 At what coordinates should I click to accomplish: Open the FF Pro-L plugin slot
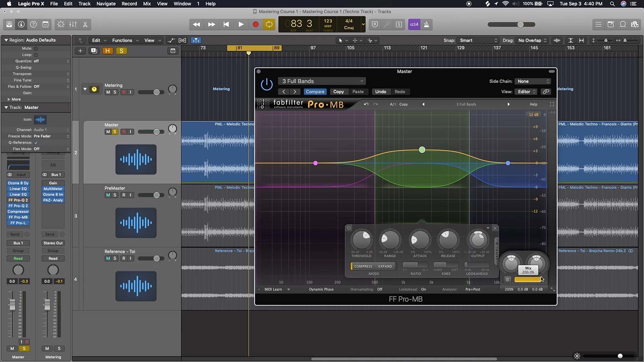pos(18,223)
